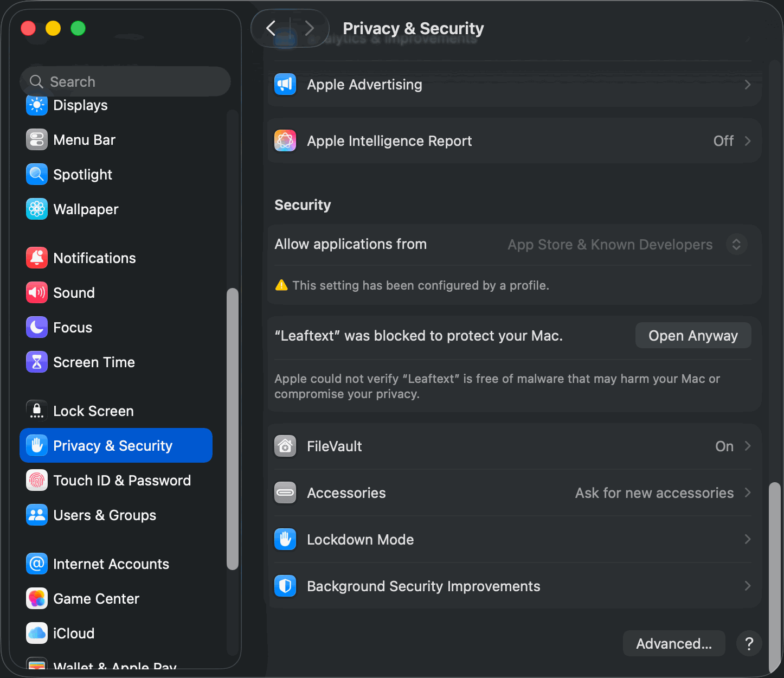Click the Search field

point(125,82)
